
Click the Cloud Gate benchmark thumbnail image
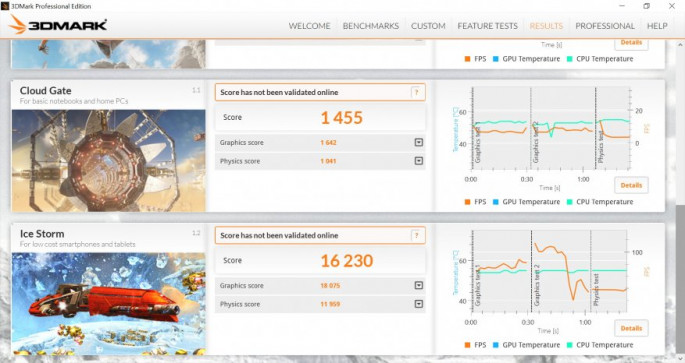[x=108, y=161]
